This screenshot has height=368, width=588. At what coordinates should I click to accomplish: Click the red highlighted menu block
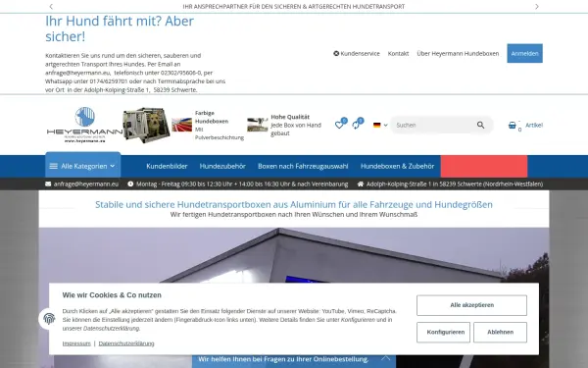tap(484, 166)
